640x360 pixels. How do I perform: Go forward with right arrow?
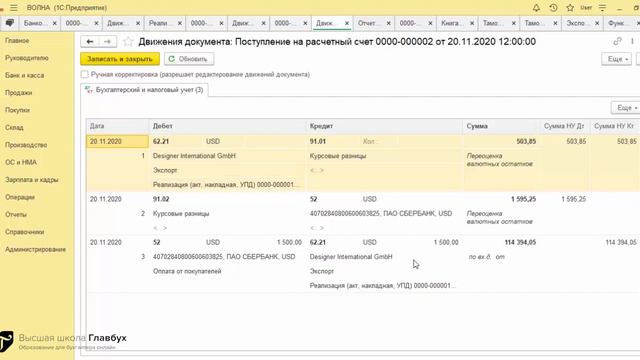tap(107, 42)
